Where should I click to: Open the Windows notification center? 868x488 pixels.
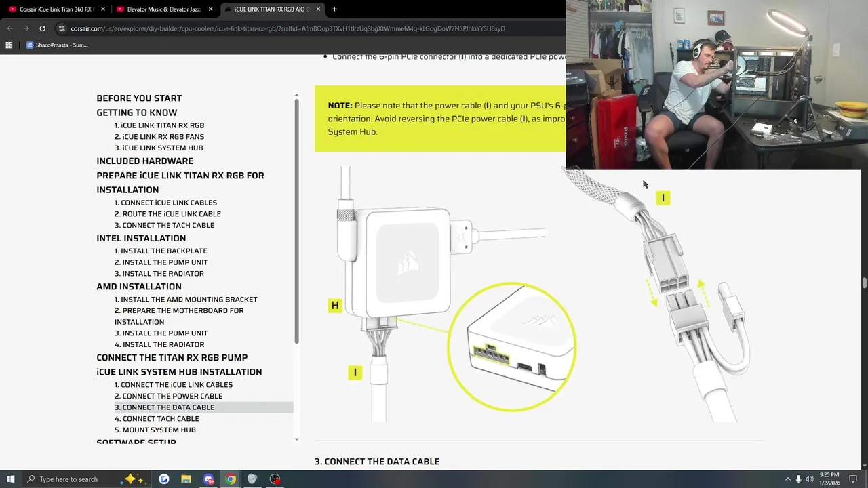(x=853, y=479)
